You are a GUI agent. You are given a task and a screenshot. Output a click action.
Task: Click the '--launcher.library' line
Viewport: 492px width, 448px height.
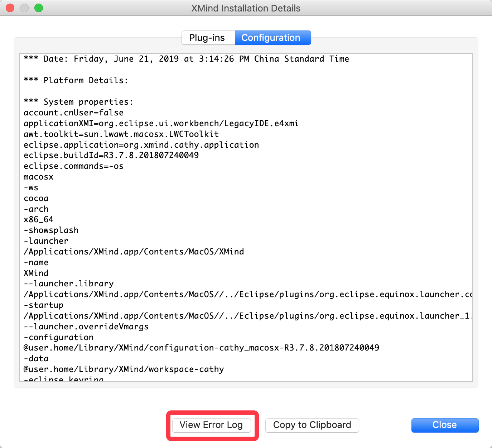coord(69,283)
